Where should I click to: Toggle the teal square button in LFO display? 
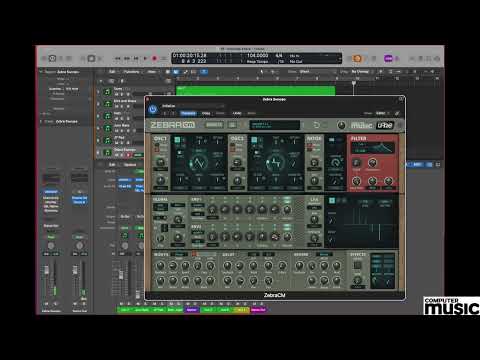(x=332, y=200)
